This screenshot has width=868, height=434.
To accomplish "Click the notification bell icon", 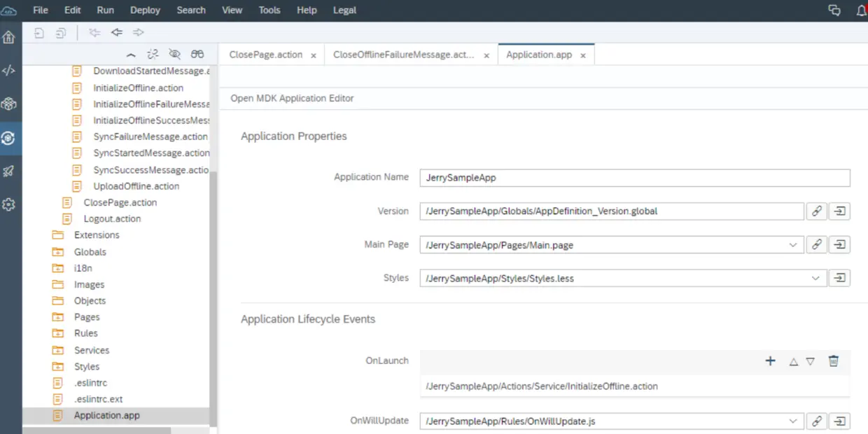I will (861, 10).
